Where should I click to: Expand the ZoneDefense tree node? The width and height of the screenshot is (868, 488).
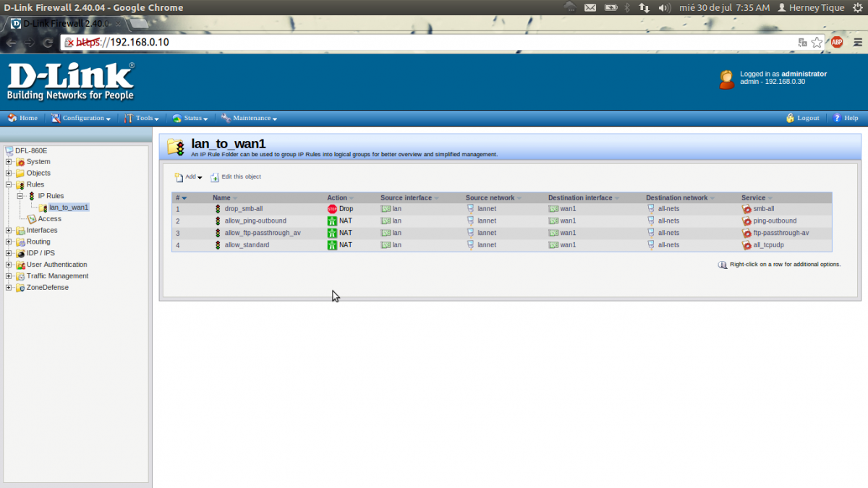coord(9,288)
